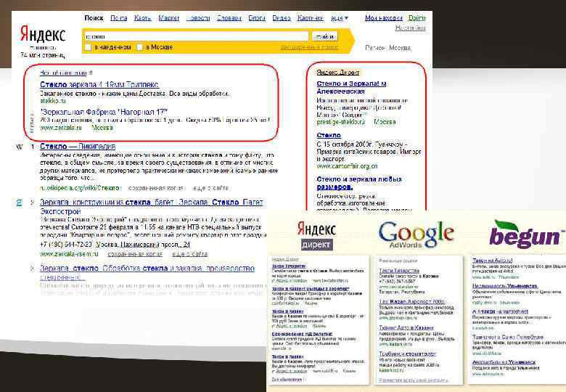
Task: Click the '74 млн страниц' count text
Action: (42, 55)
